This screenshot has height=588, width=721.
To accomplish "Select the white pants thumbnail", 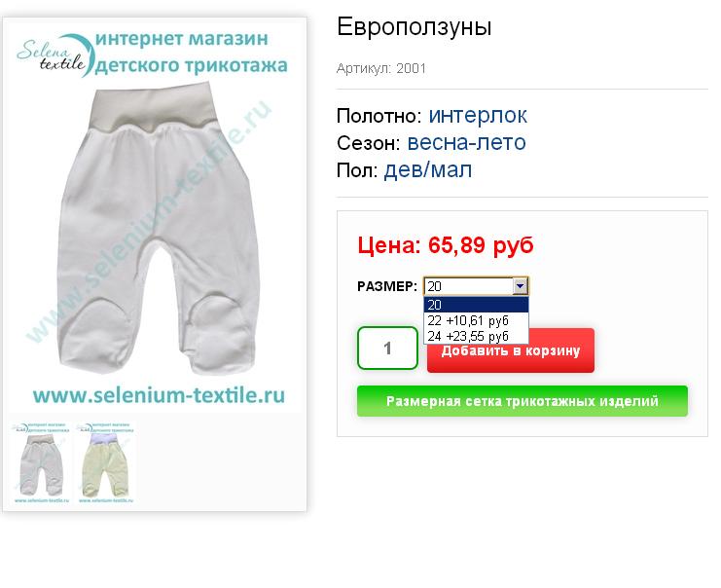I will (x=41, y=462).
